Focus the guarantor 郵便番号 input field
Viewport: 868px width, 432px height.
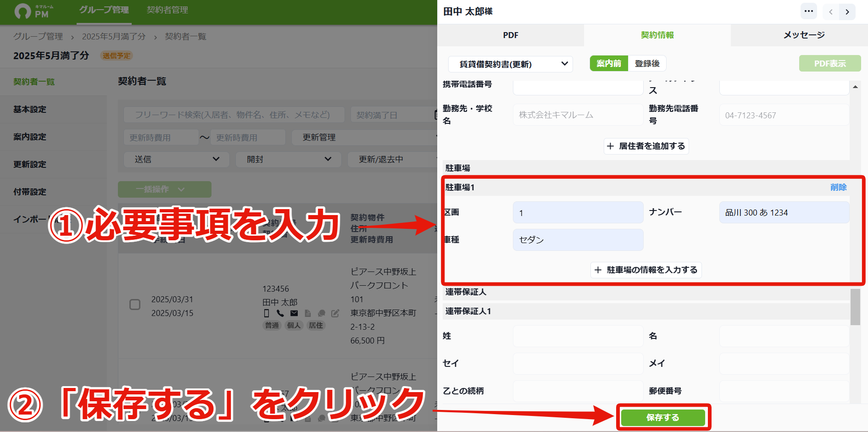[784, 391]
